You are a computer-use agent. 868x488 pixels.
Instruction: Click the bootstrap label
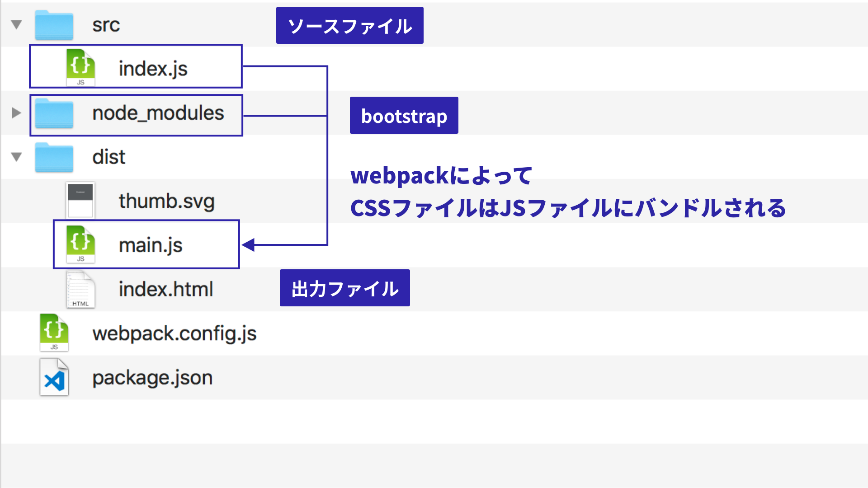[x=404, y=116]
